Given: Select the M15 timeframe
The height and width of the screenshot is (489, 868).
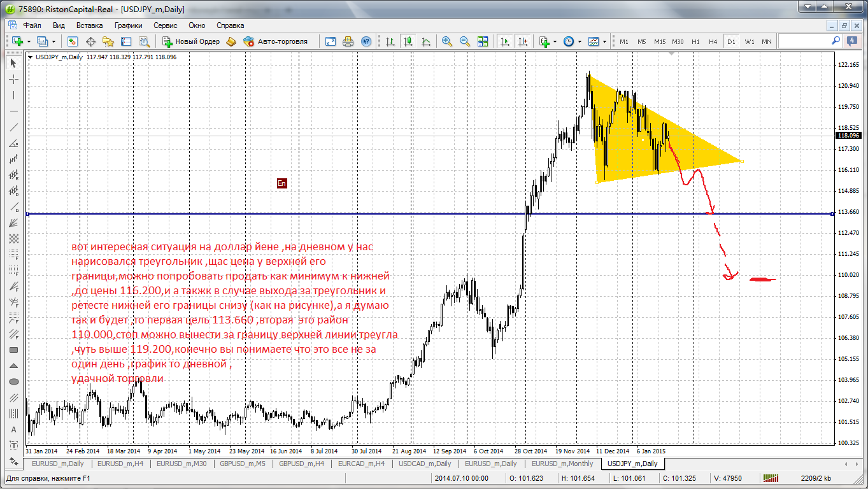Looking at the screenshot, I should click(x=660, y=41).
